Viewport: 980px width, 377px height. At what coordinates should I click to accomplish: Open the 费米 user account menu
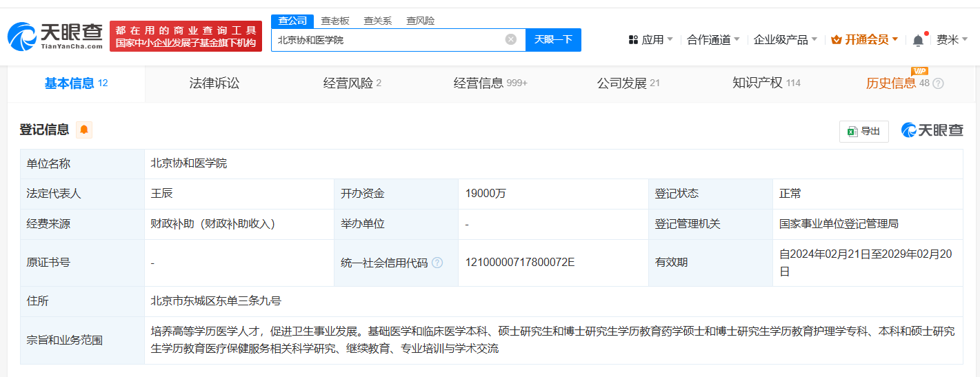(952, 40)
